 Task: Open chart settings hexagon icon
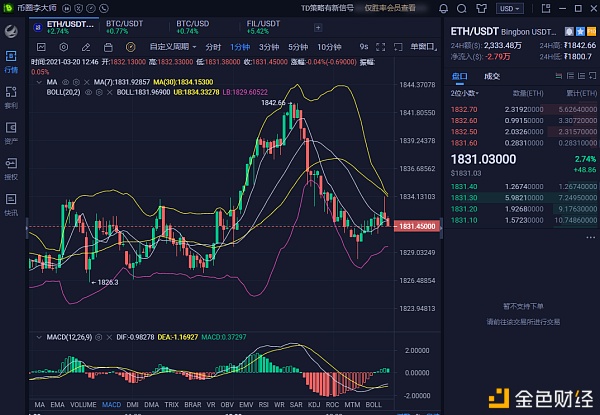pos(64,47)
